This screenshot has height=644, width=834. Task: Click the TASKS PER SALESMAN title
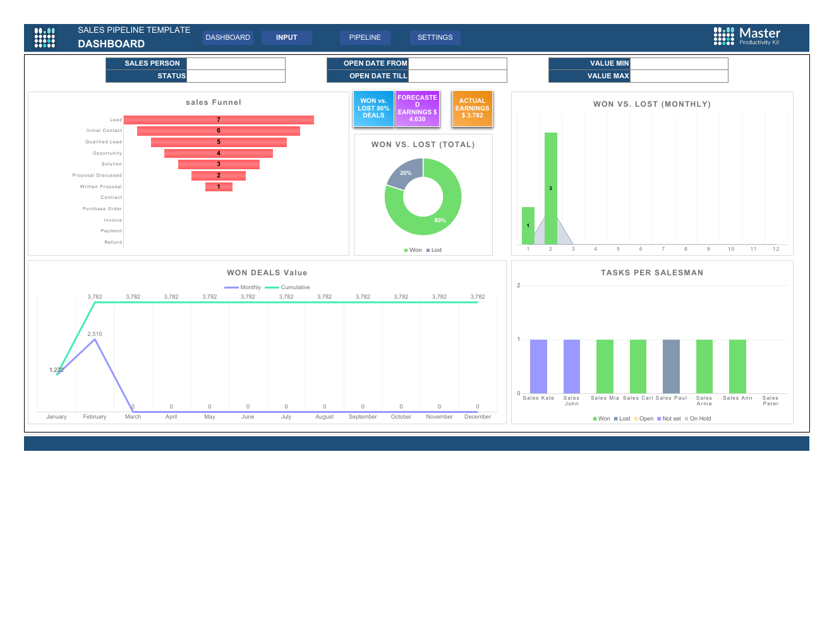[652, 273]
